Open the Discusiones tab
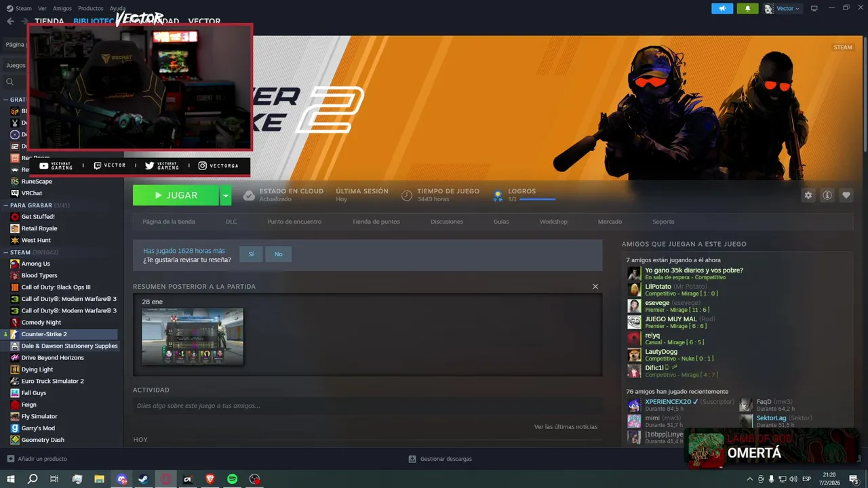 (x=447, y=222)
